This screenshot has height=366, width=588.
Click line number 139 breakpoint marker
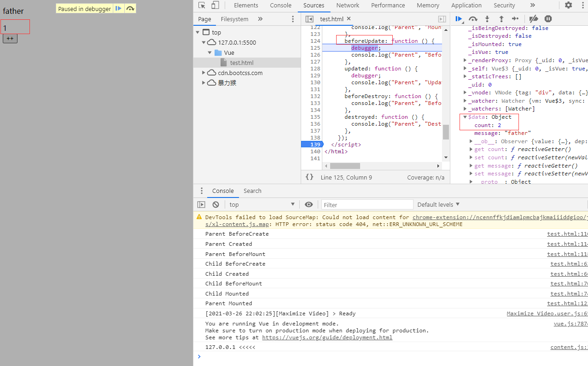point(313,145)
